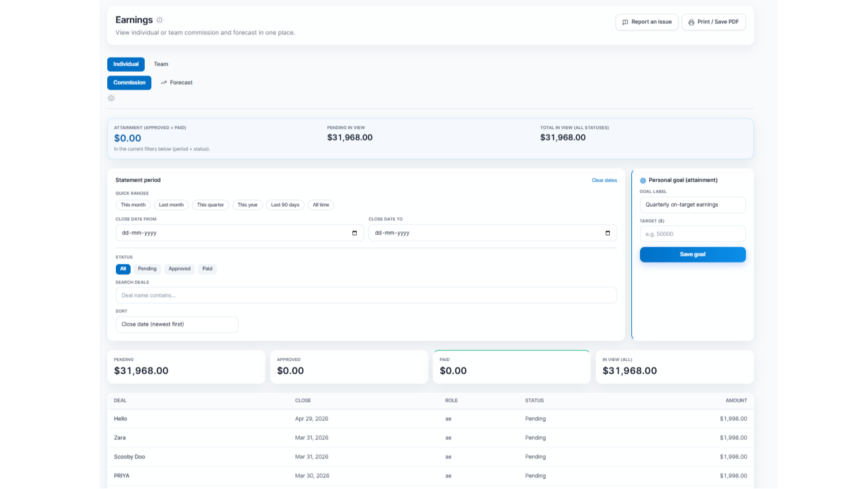The height and width of the screenshot is (489, 868).
Task: Click Print / Save PDF button
Action: [714, 22]
